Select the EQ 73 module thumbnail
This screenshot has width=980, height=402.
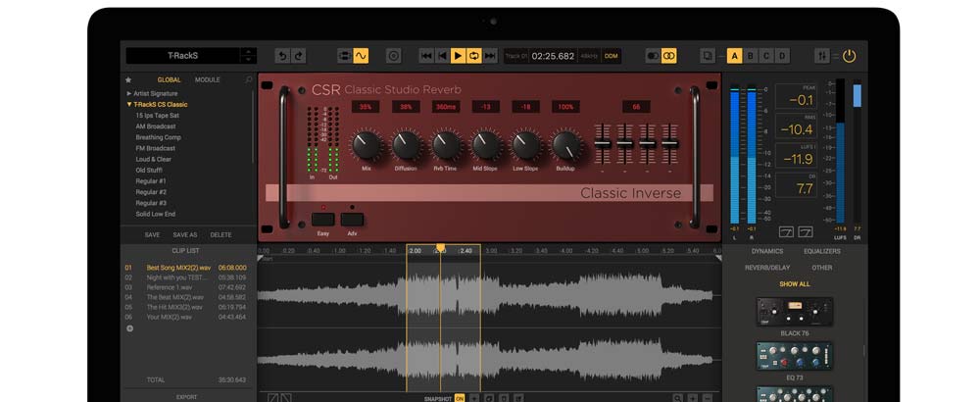pos(795,356)
